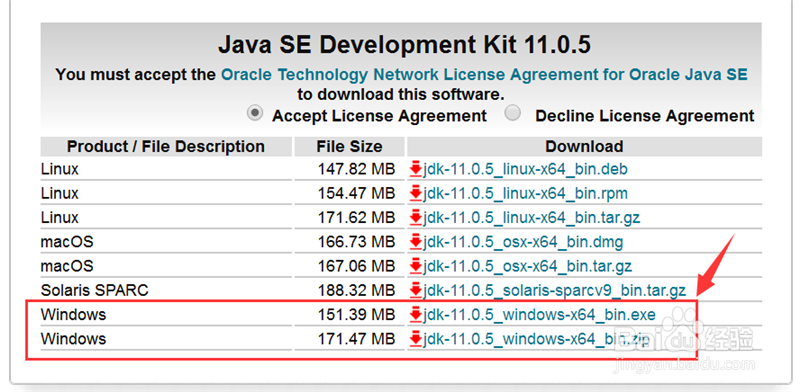Download jdk-11.0.5_linux-x64_bin.rpm file
Viewport: 800px width, 392px height.
(x=525, y=193)
